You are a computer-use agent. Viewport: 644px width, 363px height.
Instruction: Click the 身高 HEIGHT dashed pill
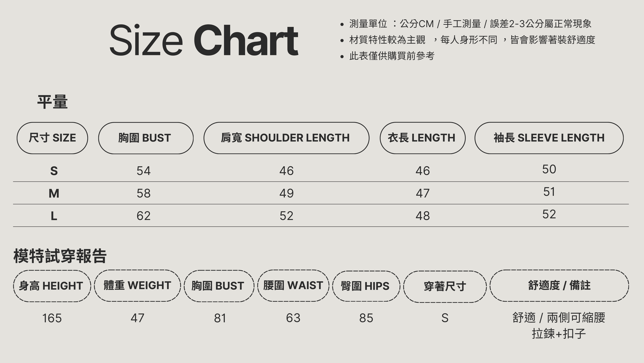tap(52, 286)
